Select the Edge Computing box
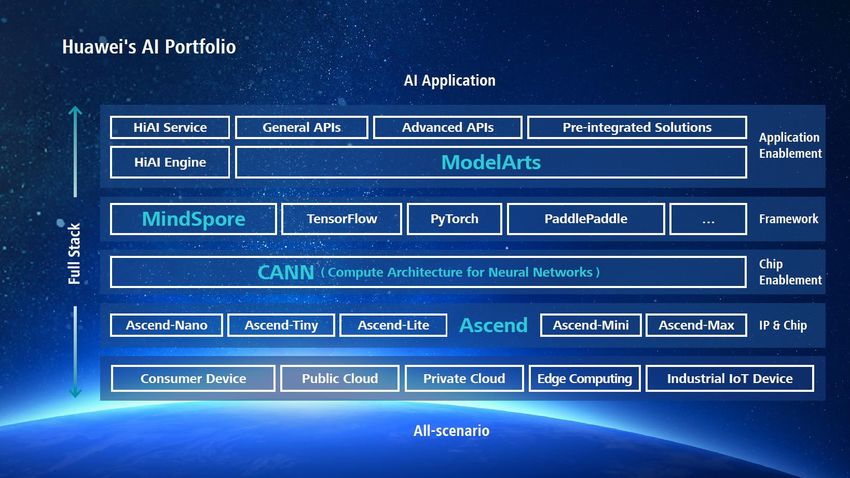Image resolution: width=850 pixels, height=478 pixels. pyautogui.click(x=584, y=378)
